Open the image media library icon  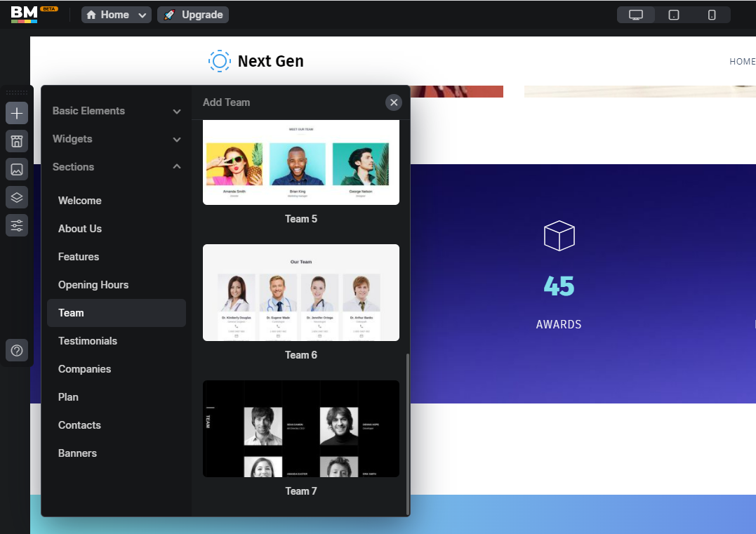click(x=17, y=170)
